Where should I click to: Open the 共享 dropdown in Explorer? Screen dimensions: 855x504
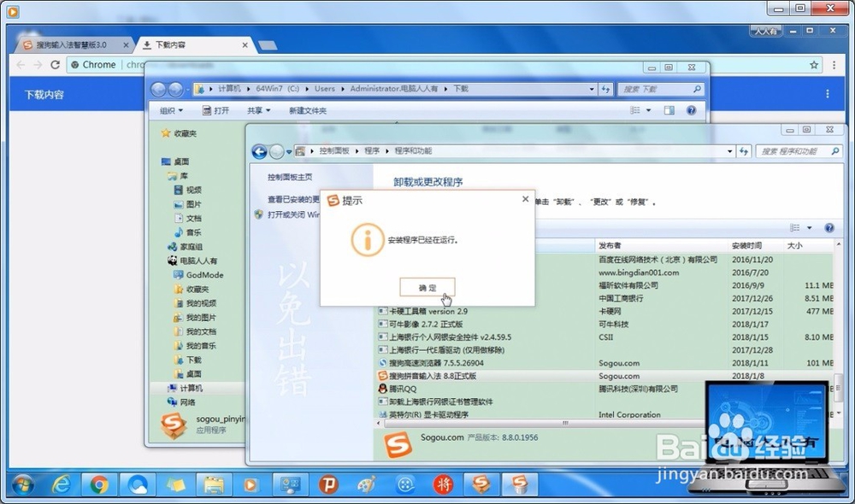(x=258, y=110)
